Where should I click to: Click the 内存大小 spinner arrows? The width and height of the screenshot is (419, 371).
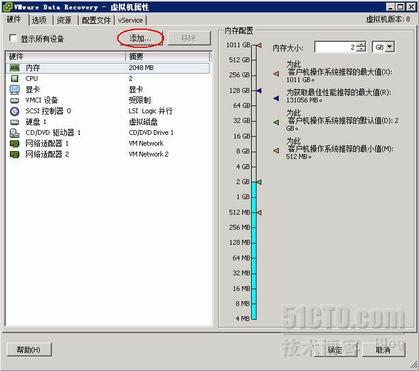[360, 47]
